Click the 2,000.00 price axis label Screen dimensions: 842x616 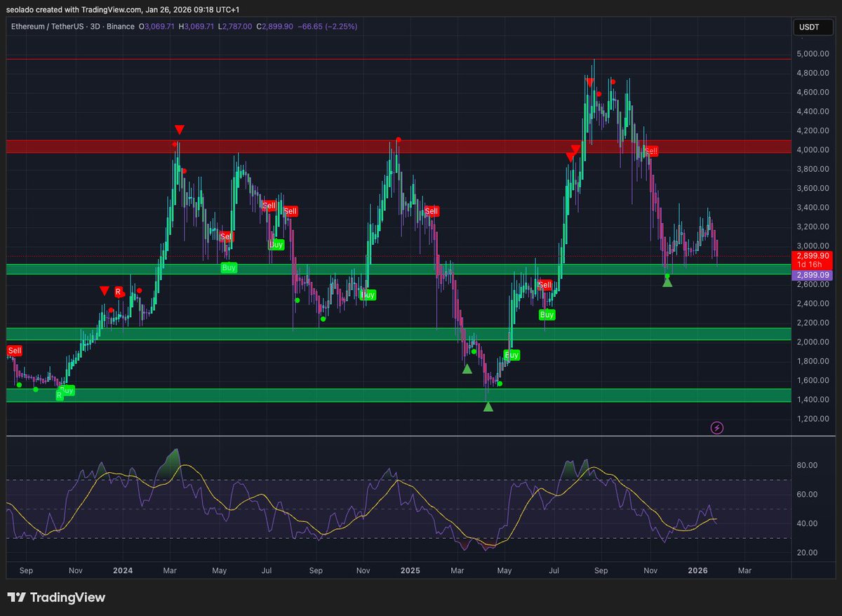click(813, 342)
